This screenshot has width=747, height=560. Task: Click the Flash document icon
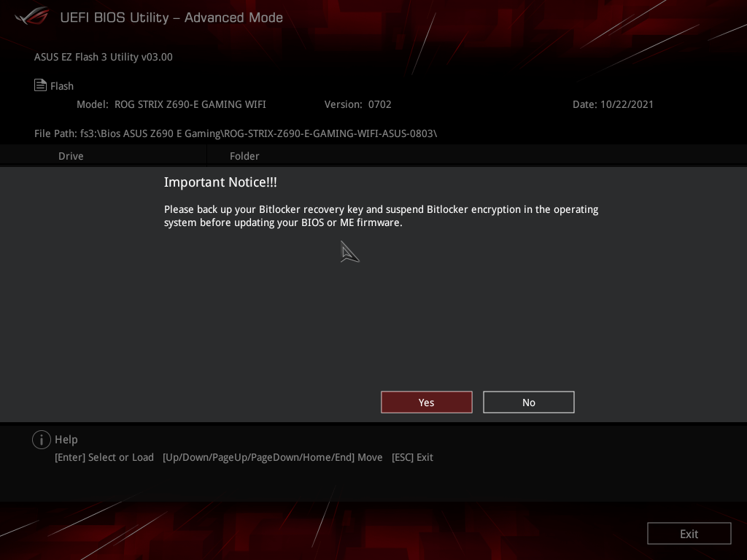point(41,85)
